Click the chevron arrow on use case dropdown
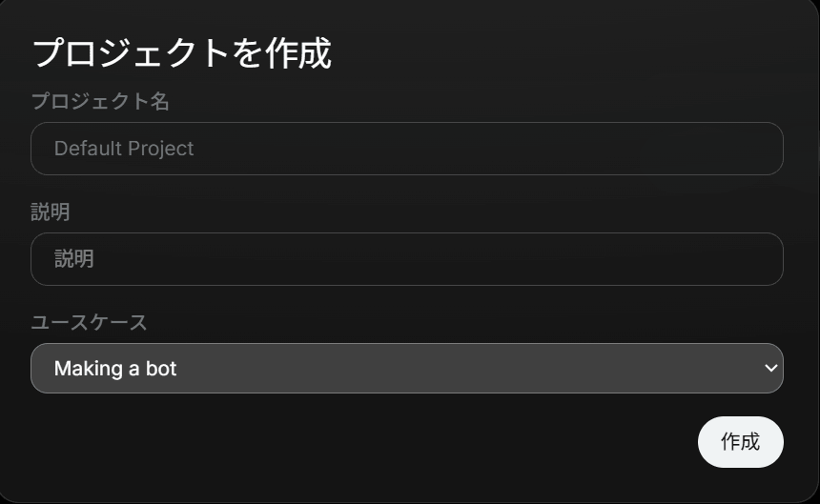820x504 pixels. pos(770,369)
